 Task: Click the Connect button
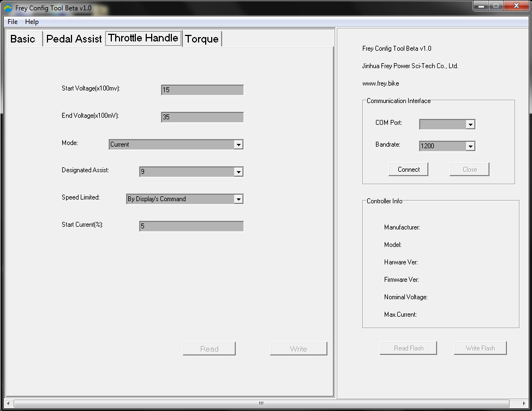(x=408, y=169)
